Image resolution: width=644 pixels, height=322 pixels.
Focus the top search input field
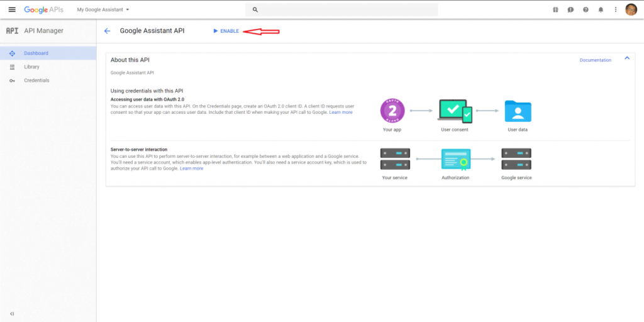(x=341, y=9)
